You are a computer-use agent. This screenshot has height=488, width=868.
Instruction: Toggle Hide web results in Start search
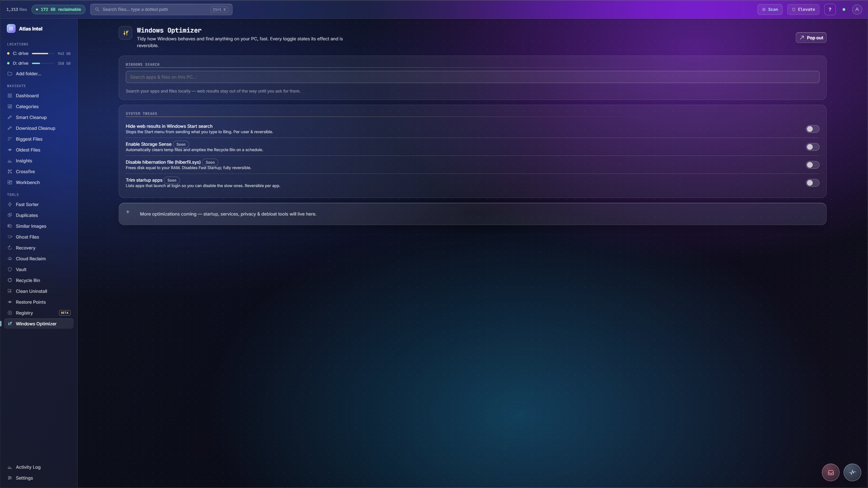(x=812, y=129)
